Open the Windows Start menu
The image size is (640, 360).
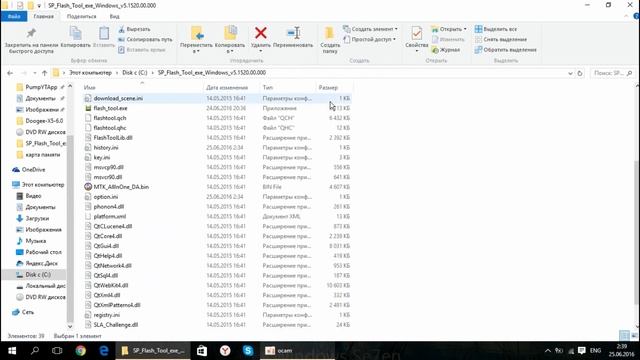coord(12,351)
